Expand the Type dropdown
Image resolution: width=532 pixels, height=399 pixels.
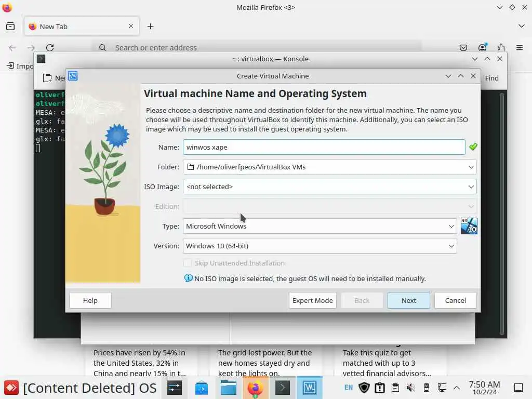(451, 227)
